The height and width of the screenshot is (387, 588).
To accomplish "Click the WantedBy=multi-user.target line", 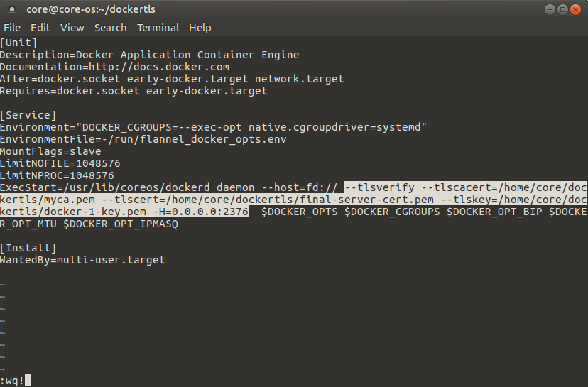I will coord(82,261).
